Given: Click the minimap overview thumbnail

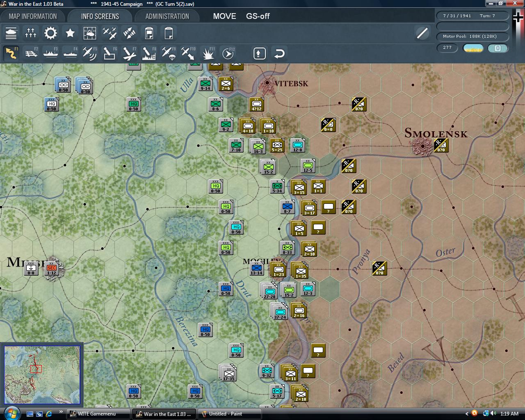Looking at the screenshot, I should [x=42, y=375].
